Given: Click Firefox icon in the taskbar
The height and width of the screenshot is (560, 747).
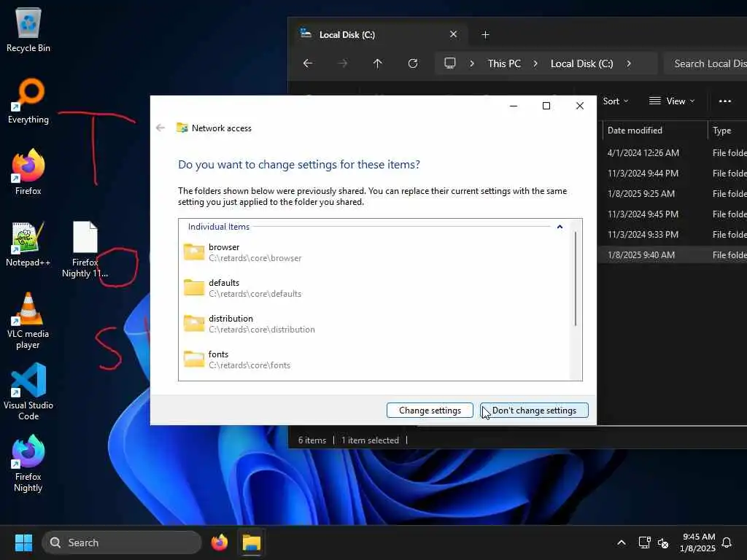Looking at the screenshot, I should 219,542.
